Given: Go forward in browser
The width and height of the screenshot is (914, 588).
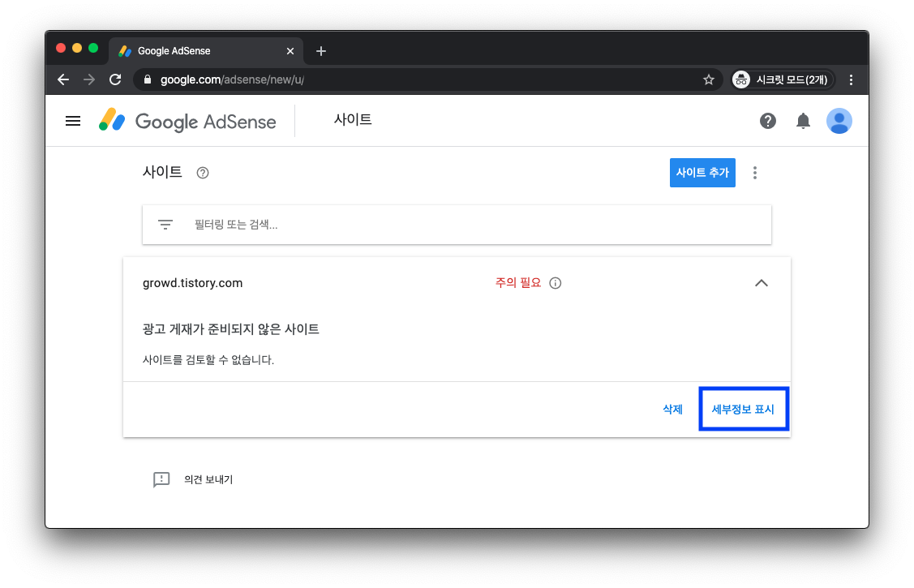Looking at the screenshot, I should (89, 79).
